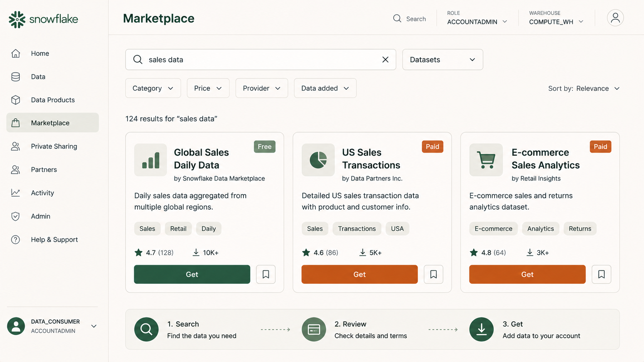Click the star icon beside 4.6 rating
The height and width of the screenshot is (362, 644).
point(306,252)
